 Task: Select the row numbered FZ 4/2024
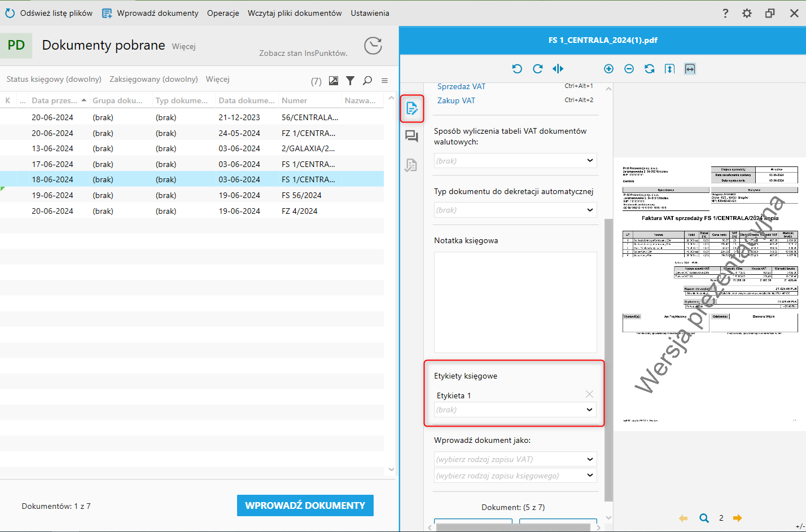pos(192,211)
